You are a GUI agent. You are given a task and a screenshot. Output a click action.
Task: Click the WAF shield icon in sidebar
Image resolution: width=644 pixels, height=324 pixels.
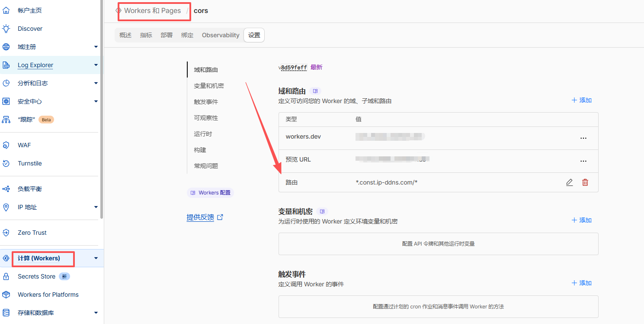(x=6, y=145)
